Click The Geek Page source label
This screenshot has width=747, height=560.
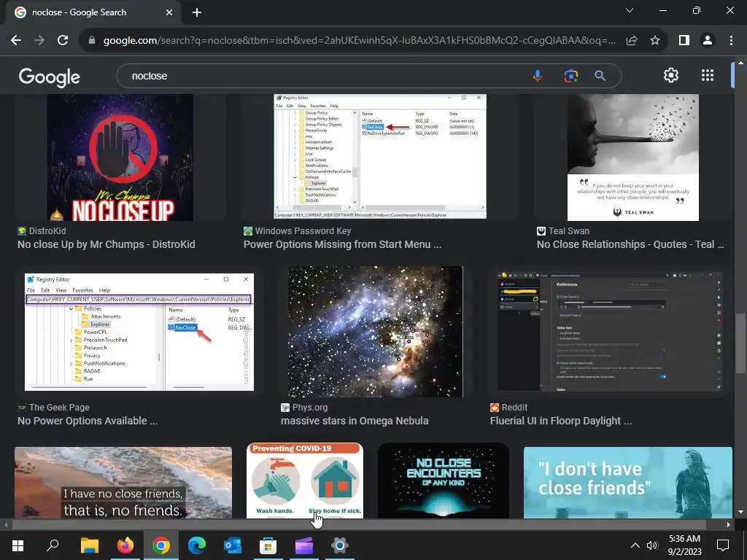click(x=59, y=408)
